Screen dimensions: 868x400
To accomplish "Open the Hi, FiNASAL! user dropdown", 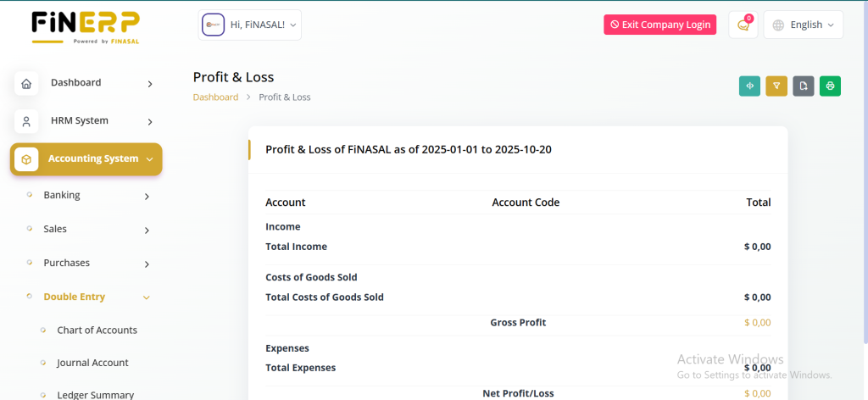I will [x=250, y=25].
